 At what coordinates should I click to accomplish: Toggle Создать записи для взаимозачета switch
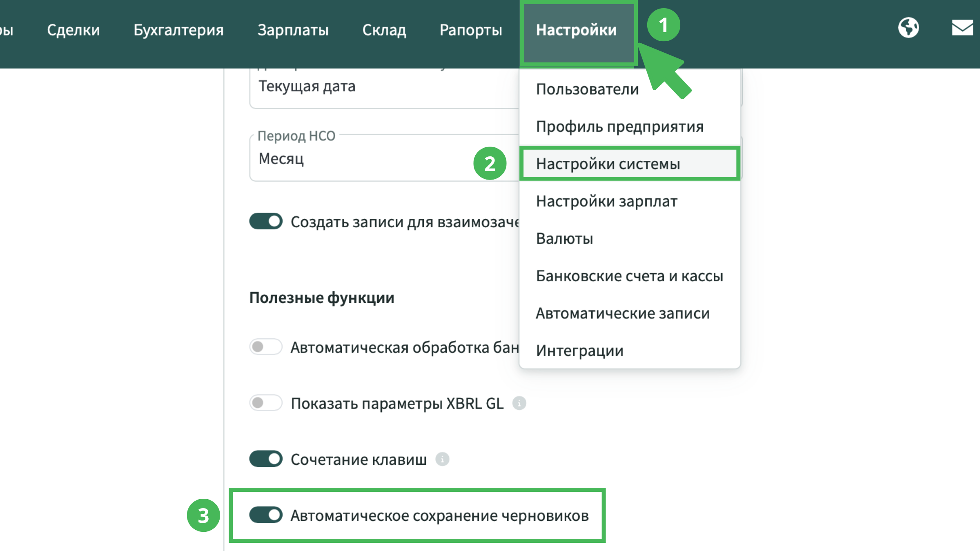[266, 222]
